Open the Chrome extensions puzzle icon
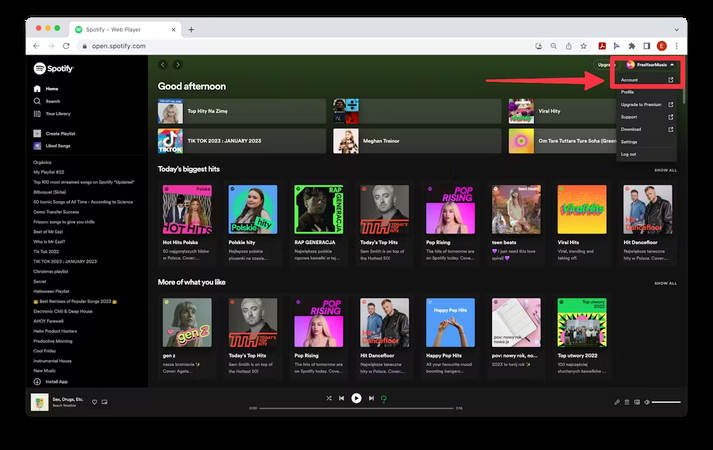The height and width of the screenshot is (450, 713). click(632, 46)
